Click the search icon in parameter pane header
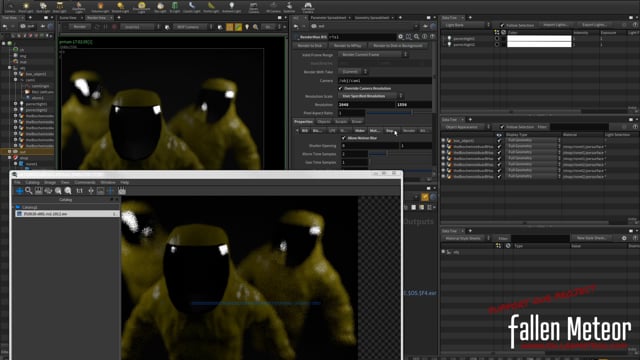640x360 pixels. 416,37
